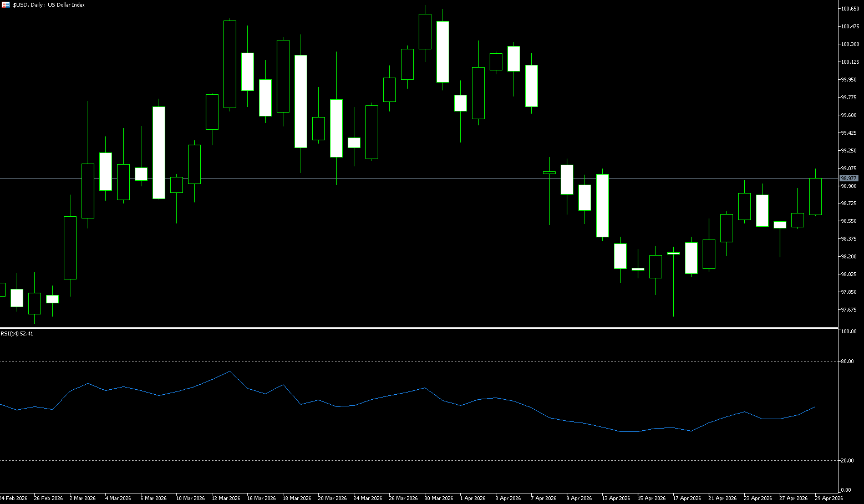Click the RSI 100.00 scale label
864x504 pixels.
pos(848,332)
